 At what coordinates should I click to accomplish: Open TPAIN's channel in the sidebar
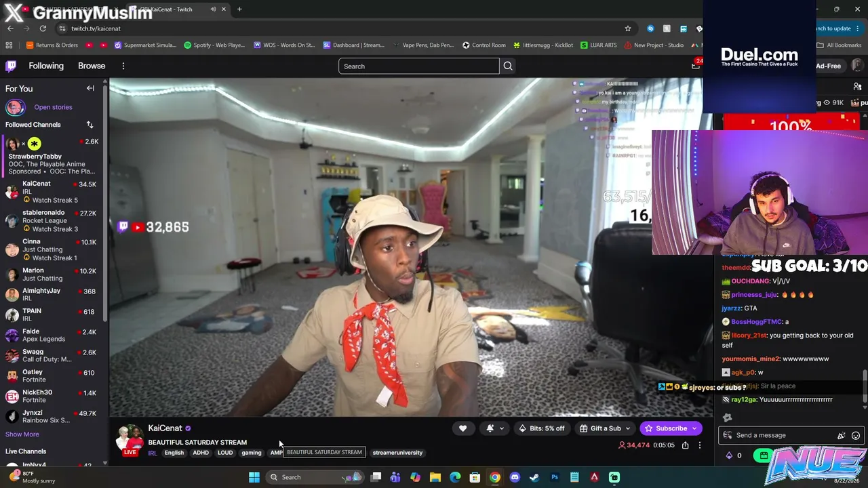[x=52, y=314]
